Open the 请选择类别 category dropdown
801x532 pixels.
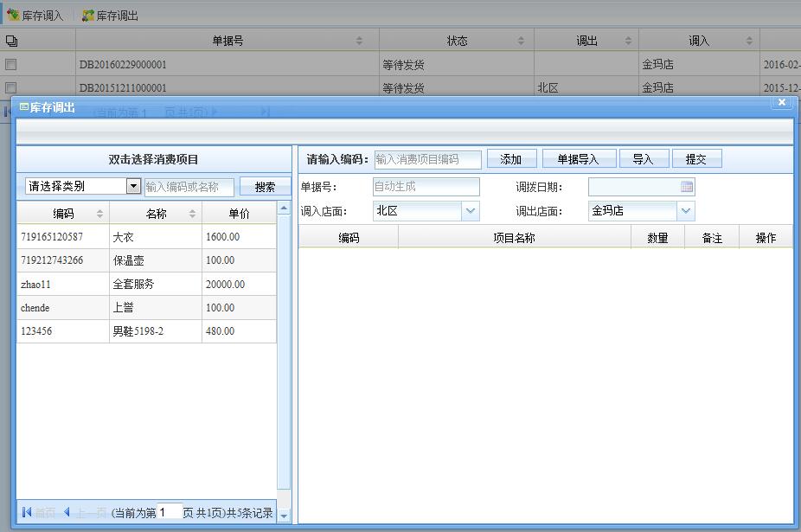pos(133,186)
